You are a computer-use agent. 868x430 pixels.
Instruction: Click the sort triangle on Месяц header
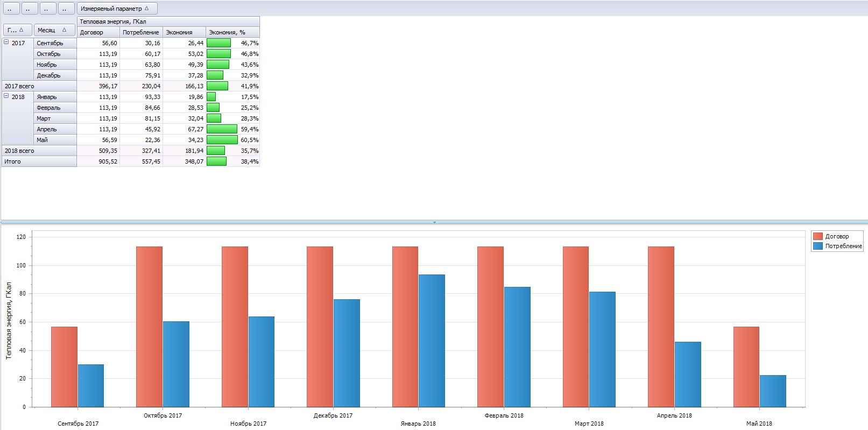tap(64, 30)
